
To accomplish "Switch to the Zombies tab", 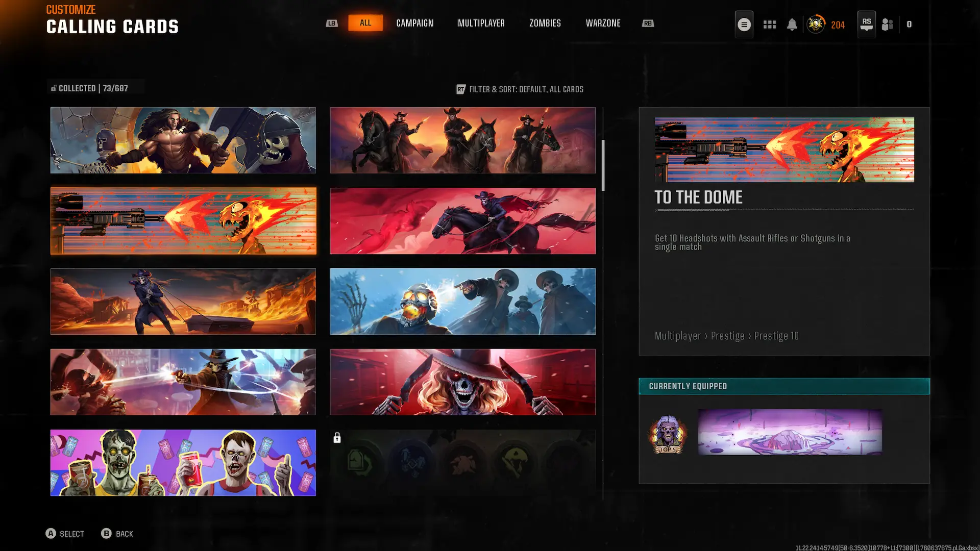I will 545,23.
